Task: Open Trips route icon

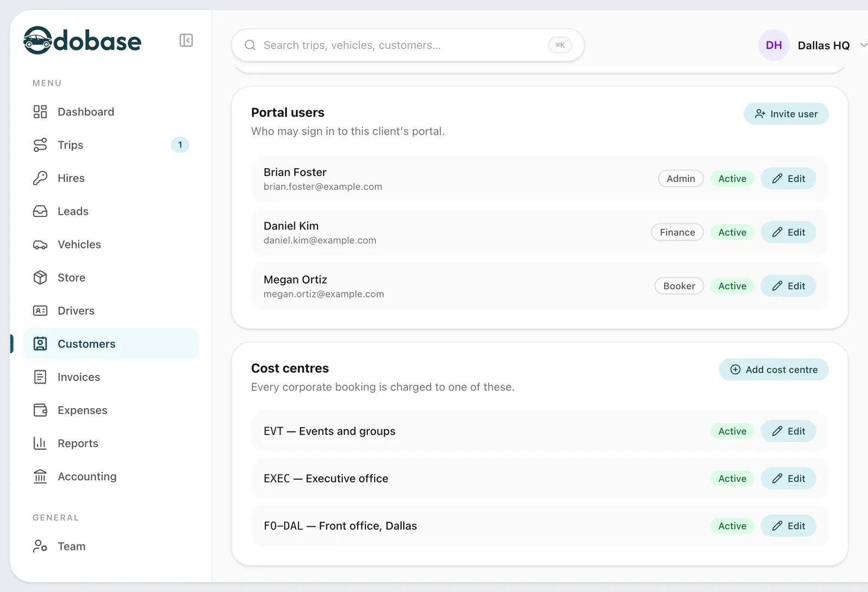Action: pos(40,145)
